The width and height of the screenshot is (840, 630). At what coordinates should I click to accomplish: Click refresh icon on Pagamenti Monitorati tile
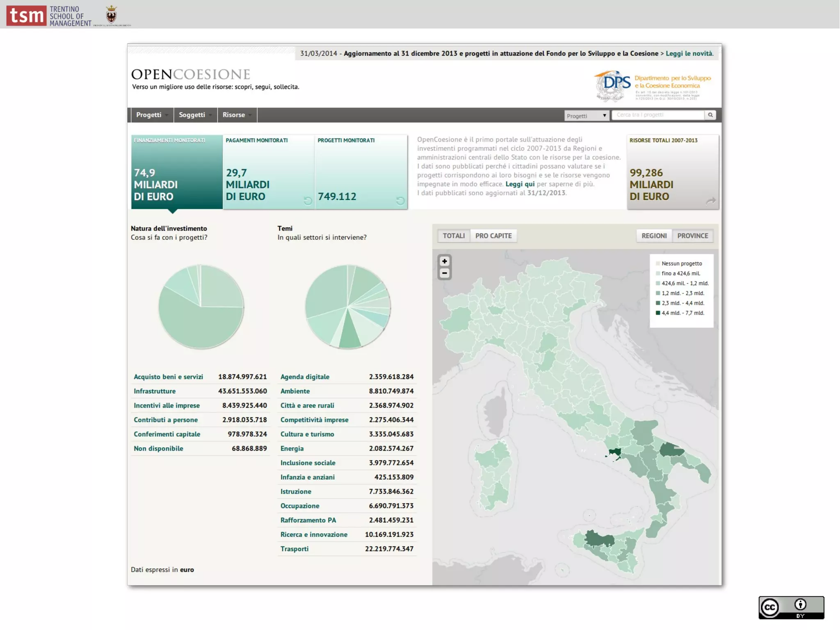pyautogui.click(x=308, y=201)
